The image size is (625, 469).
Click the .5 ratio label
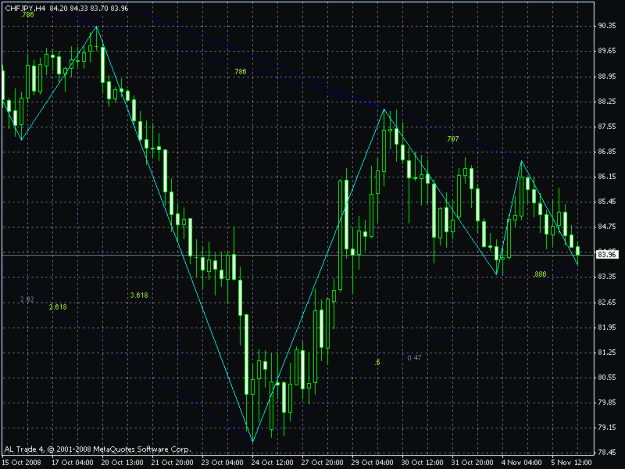(377, 362)
